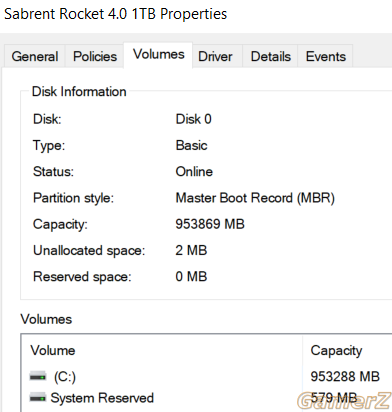Viewport: 392px width, 412px height.
Task: Click the 953288 MB capacity cell
Action: coord(345,377)
